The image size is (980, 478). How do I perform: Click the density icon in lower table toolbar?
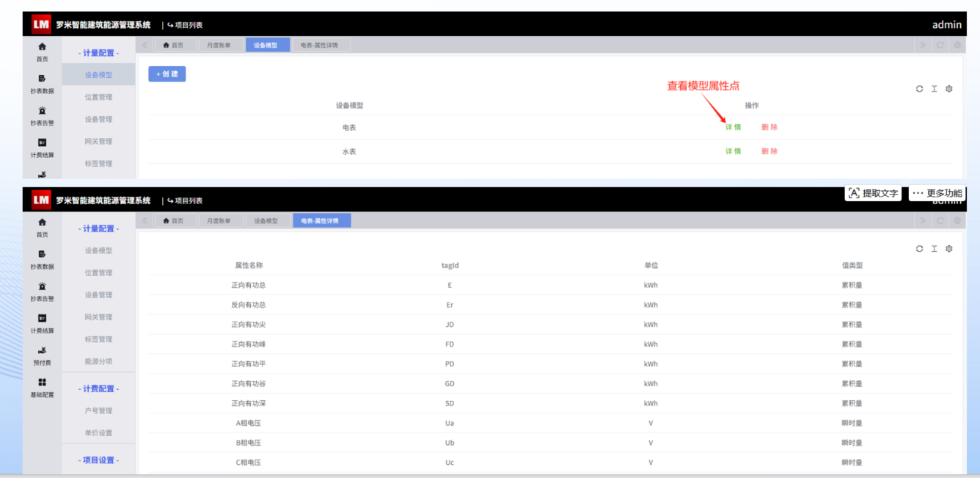pyautogui.click(x=935, y=249)
